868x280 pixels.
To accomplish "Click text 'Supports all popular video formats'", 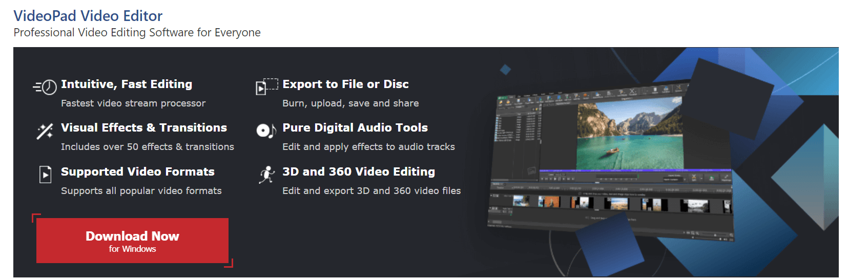I will (x=141, y=191).
